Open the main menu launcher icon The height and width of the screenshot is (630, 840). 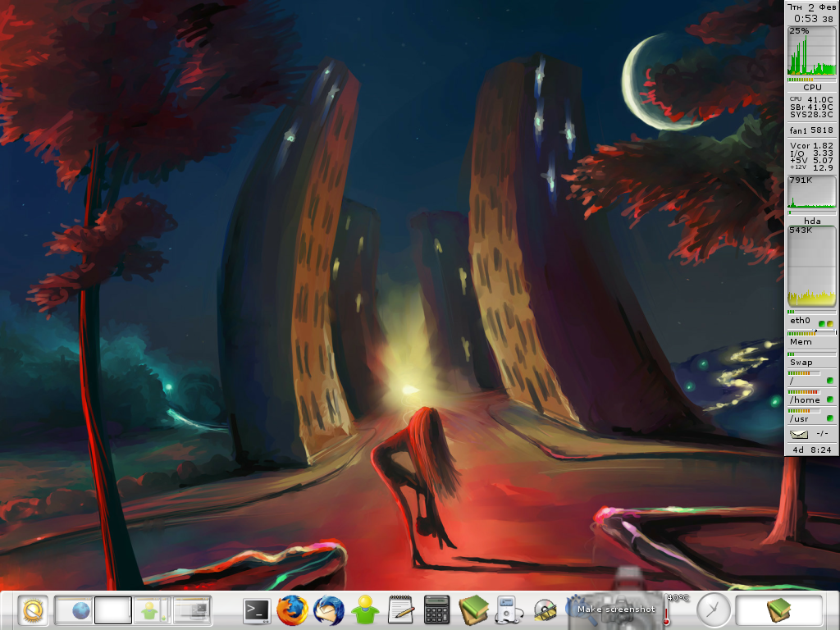pyautogui.click(x=33, y=610)
